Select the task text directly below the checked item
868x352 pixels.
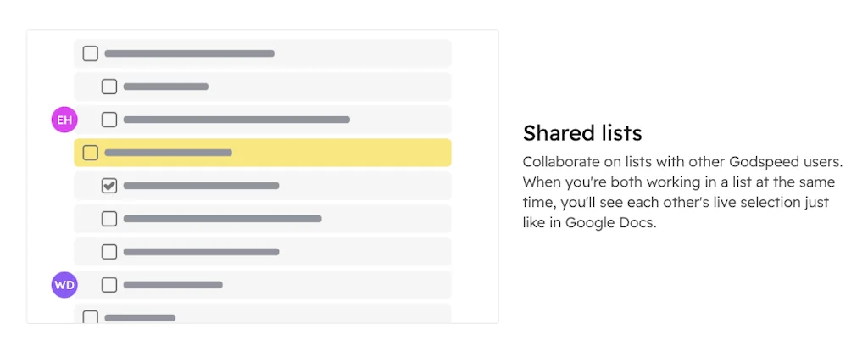222,219
